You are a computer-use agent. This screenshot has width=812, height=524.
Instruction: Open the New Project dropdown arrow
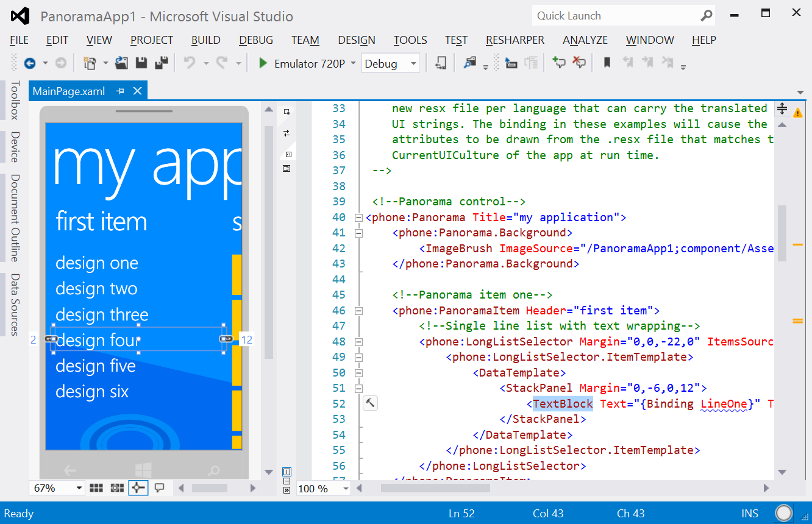pos(105,63)
